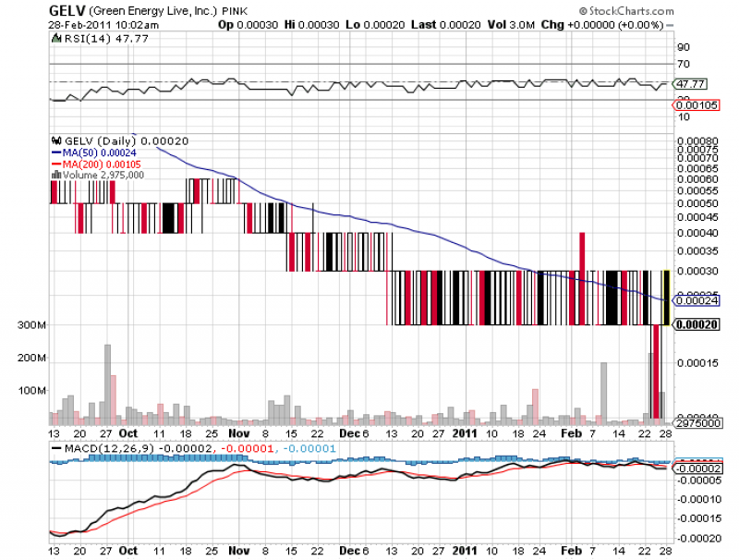This screenshot has width=739, height=560.
Task: Click the Volume 2,975,000 legend label
Action: coord(103,175)
